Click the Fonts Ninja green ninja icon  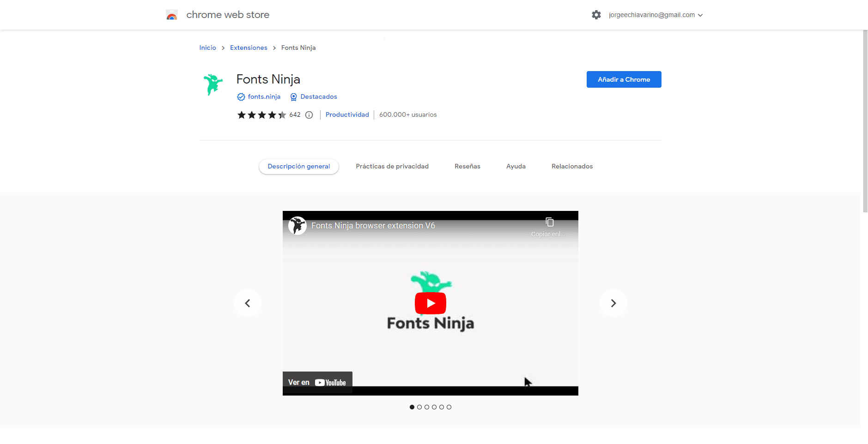tap(213, 84)
